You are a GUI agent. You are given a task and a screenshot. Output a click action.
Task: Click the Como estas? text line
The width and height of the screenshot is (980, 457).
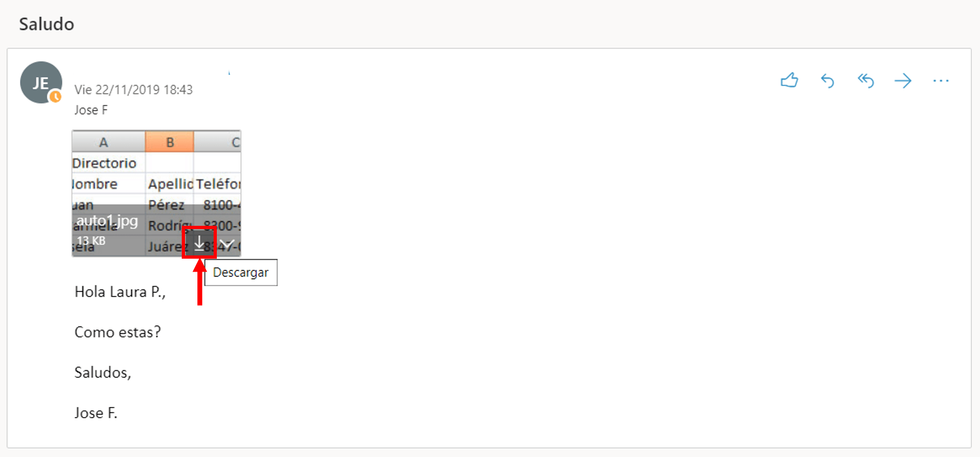[118, 332]
